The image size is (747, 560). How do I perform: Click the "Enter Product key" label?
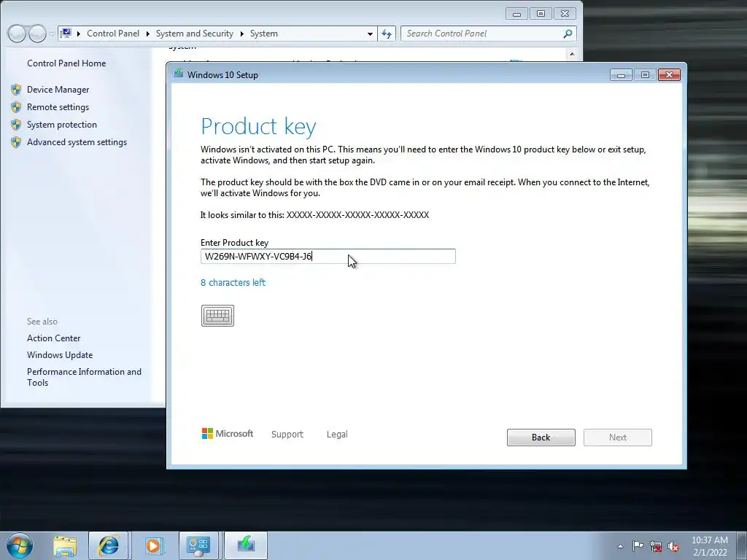click(x=234, y=242)
